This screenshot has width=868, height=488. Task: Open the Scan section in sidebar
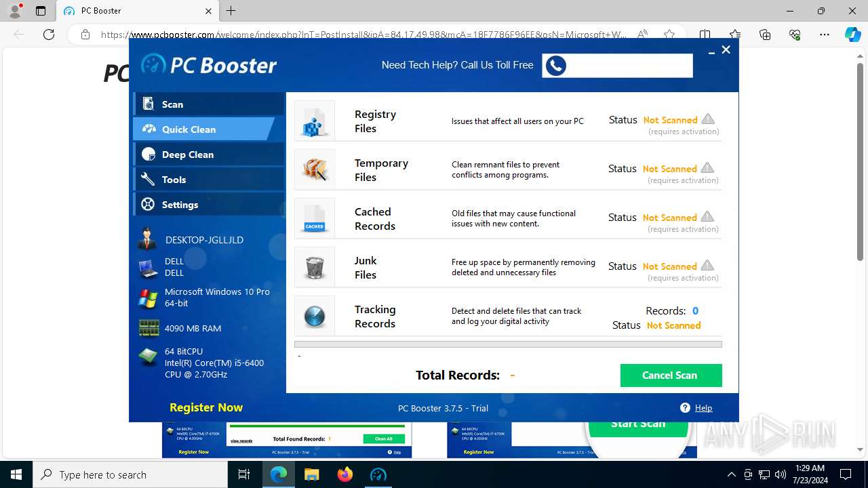(209, 104)
